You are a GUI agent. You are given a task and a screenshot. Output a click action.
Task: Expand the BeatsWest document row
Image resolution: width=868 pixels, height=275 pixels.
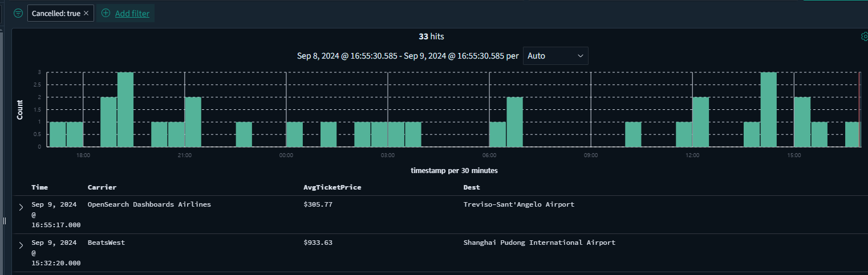coord(21,245)
